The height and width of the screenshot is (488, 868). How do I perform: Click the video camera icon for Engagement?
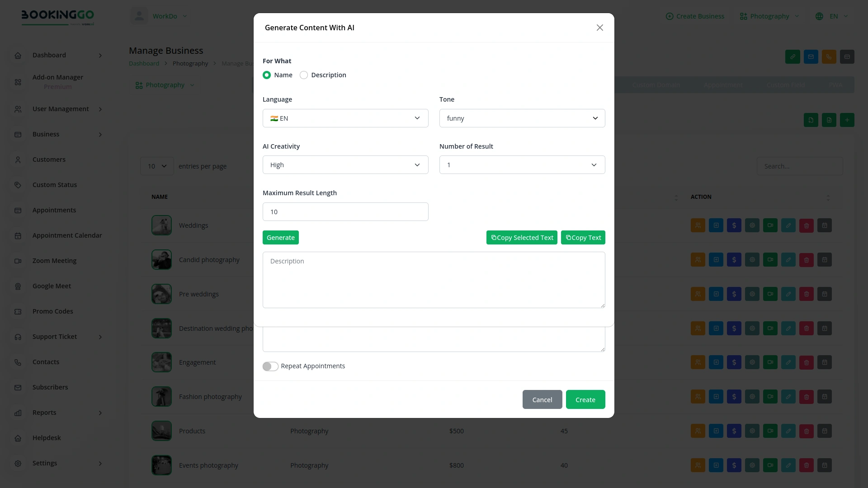[770, 362]
